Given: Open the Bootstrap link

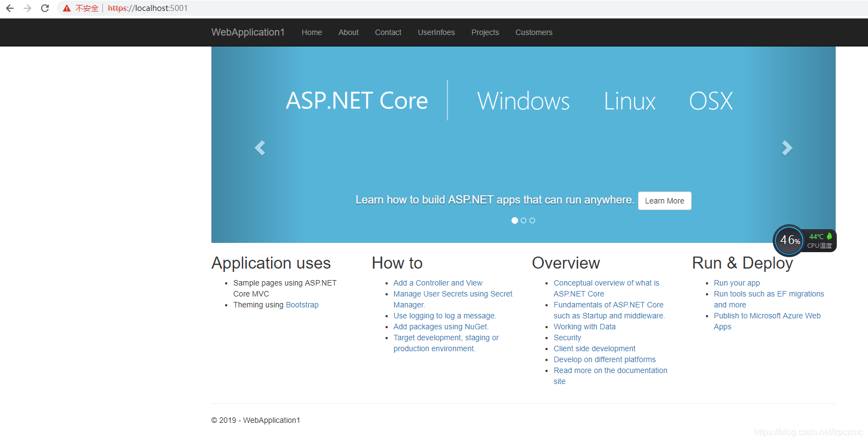Looking at the screenshot, I should coord(302,305).
